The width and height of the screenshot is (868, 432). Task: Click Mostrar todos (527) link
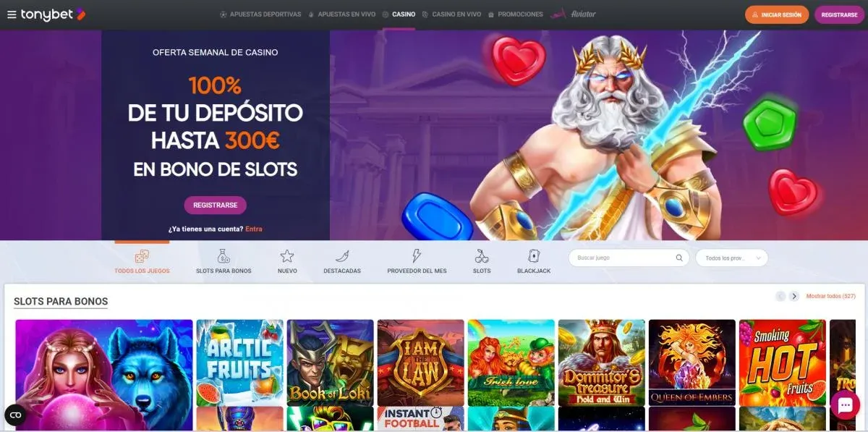[x=831, y=296]
